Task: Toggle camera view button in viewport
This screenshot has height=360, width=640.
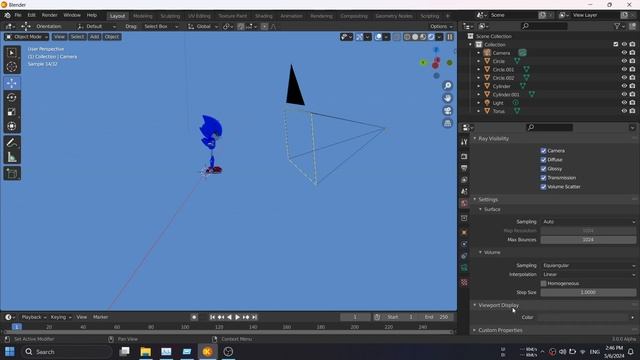Action: tap(448, 111)
